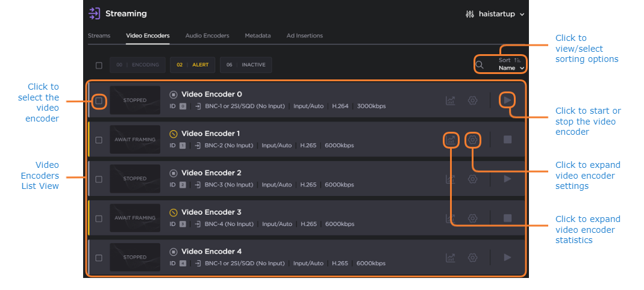Image resolution: width=644 pixels, height=290 pixels.
Task: Start Video Encoder 4 with play button
Action: [x=507, y=258]
